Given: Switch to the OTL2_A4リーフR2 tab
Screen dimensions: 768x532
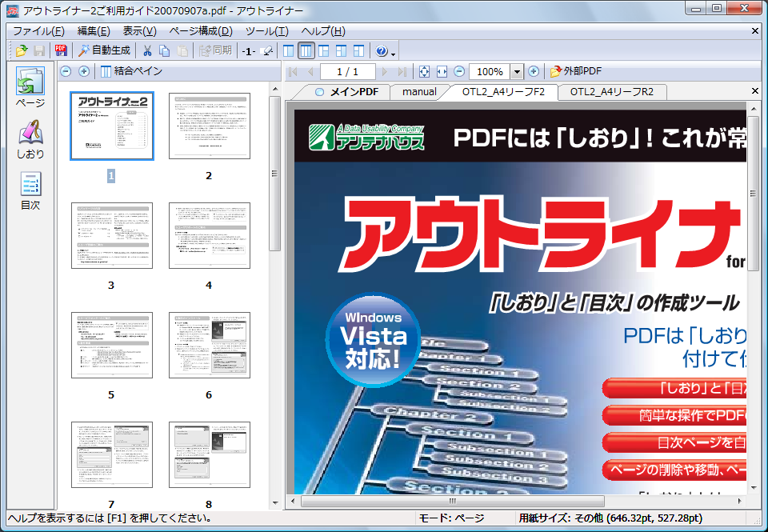Looking at the screenshot, I should pos(612,92).
